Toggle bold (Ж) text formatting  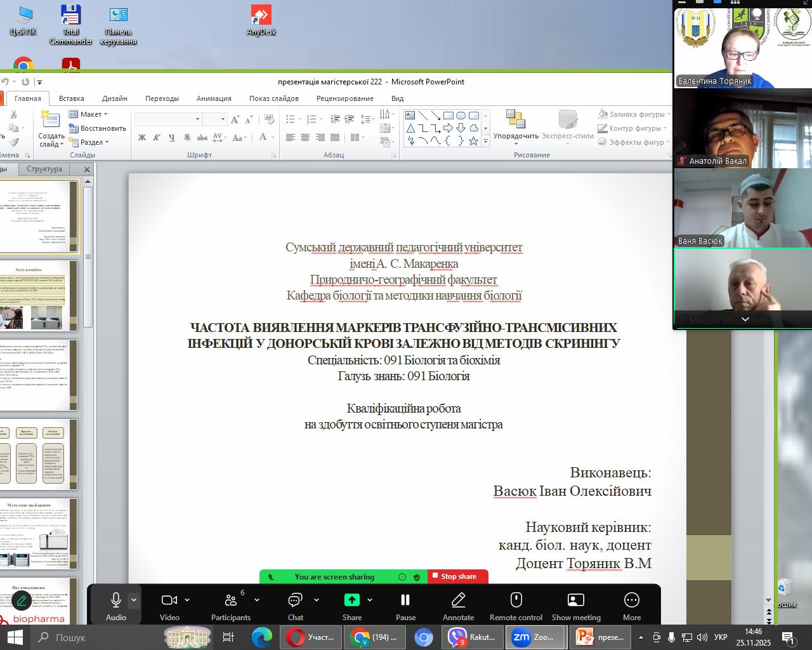(142, 138)
